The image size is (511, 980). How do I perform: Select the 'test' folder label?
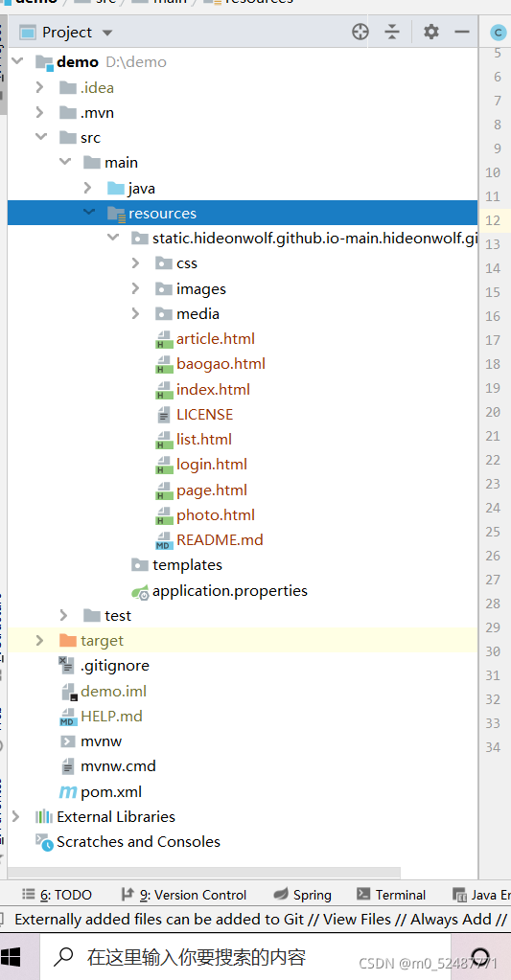tap(118, 616)
